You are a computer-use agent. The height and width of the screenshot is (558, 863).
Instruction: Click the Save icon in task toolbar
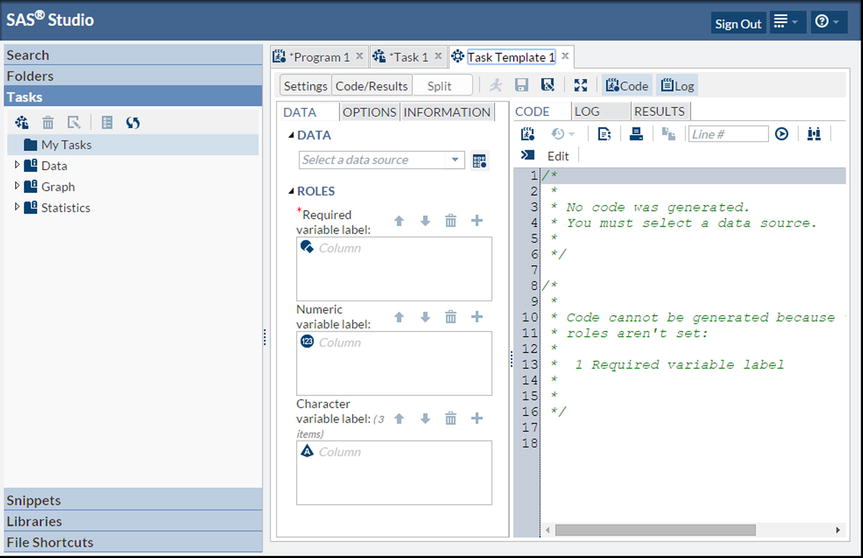[x=521, y=85]
